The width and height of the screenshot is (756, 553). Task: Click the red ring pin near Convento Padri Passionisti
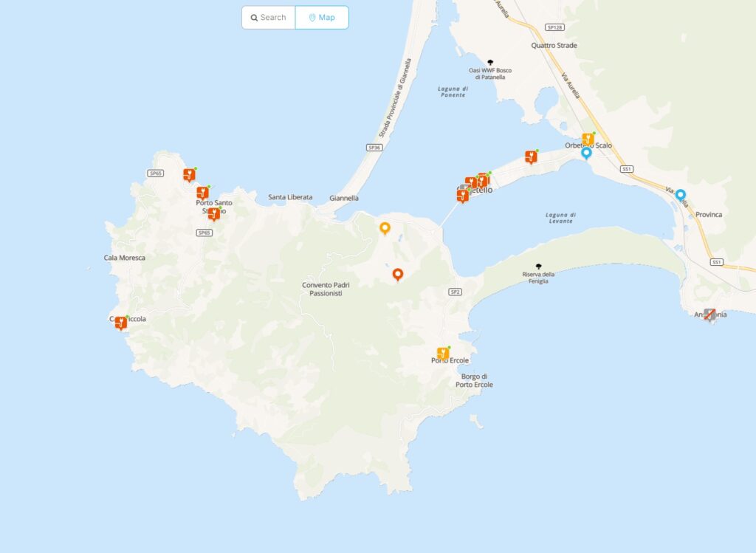398,275
